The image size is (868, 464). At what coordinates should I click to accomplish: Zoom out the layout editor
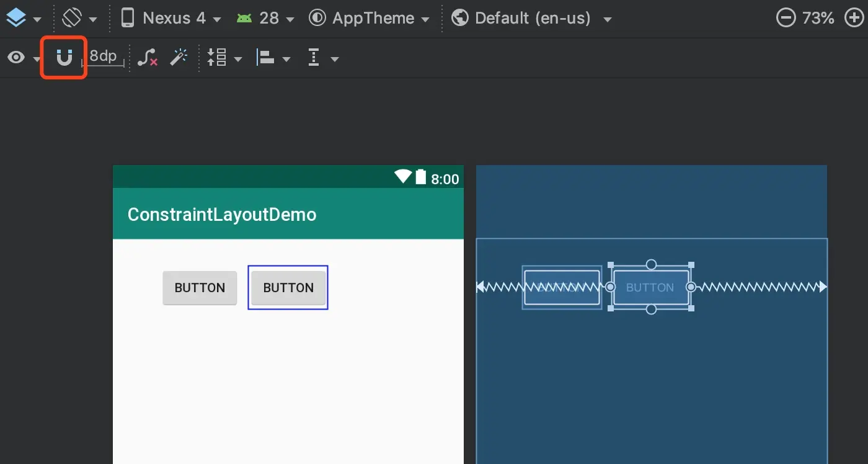[786, 18]
